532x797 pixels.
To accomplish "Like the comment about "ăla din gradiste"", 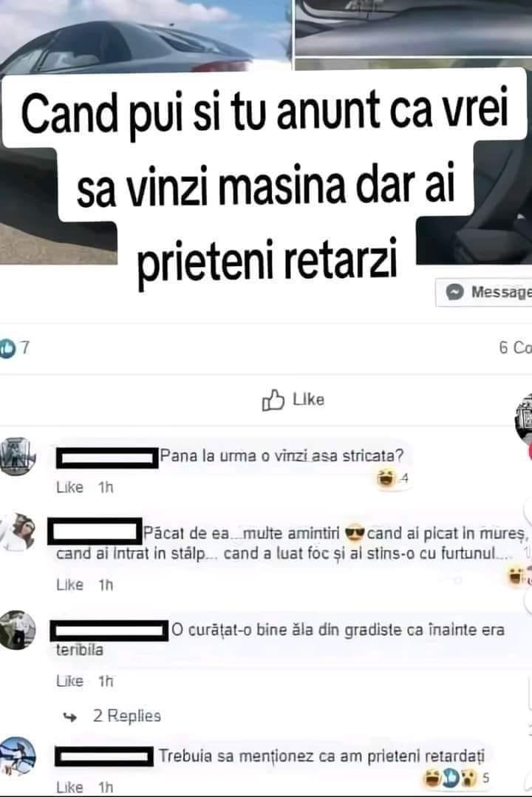I will [x=69, y=681].
